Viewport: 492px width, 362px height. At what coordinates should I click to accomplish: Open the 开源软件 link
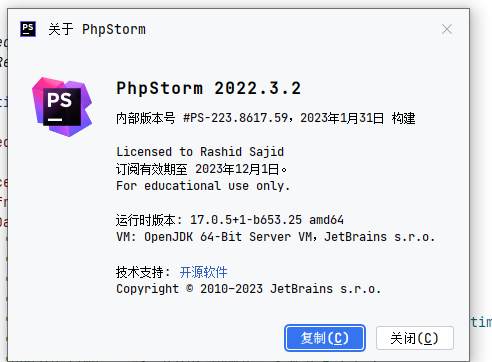203,272
